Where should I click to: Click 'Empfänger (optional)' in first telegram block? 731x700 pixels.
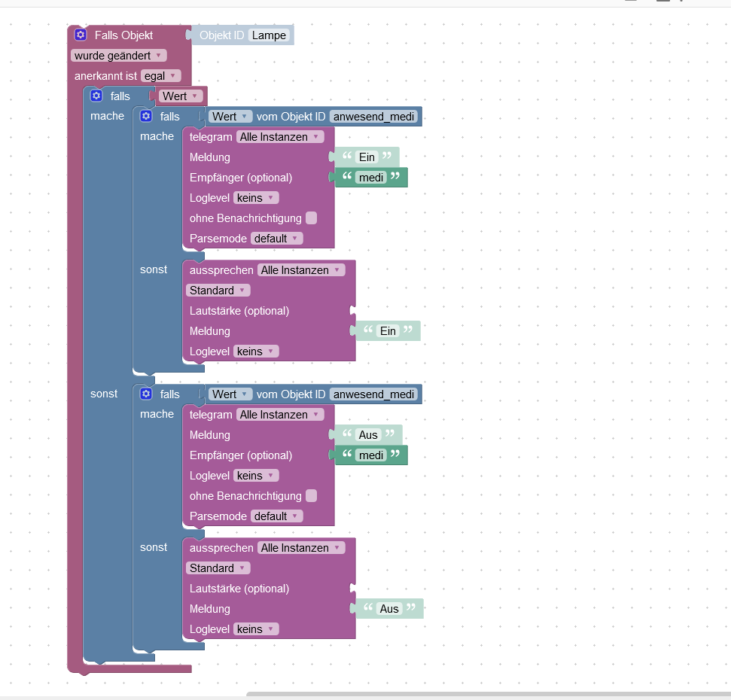point(241,178)
